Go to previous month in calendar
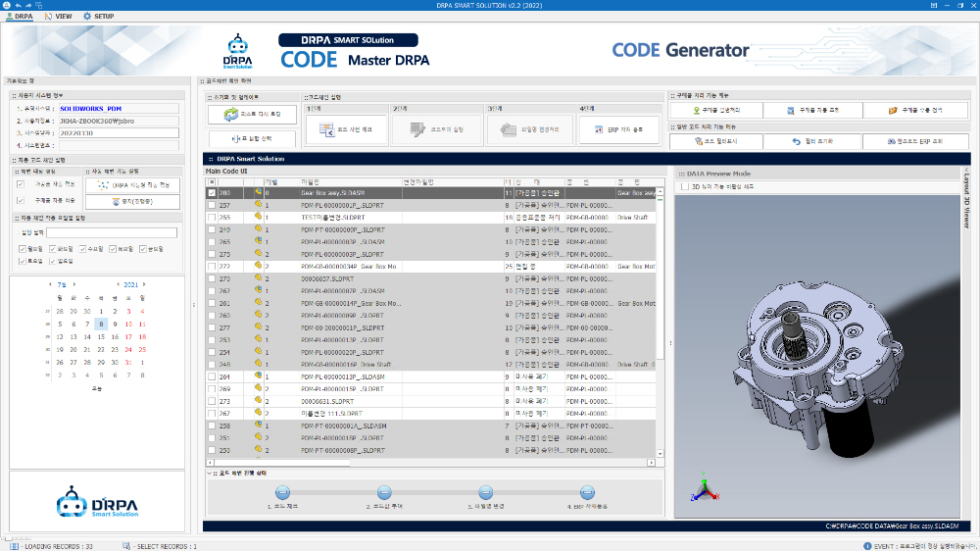 (x=50, y=284)
